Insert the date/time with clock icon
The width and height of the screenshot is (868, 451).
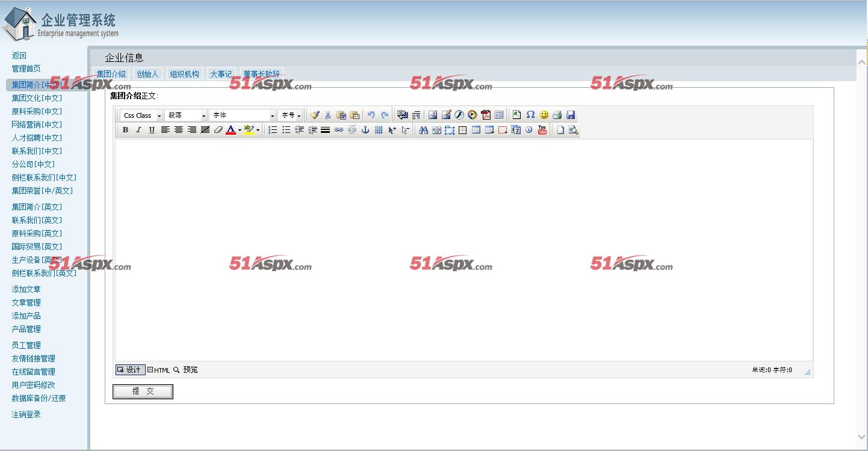(x=529, y=130)
